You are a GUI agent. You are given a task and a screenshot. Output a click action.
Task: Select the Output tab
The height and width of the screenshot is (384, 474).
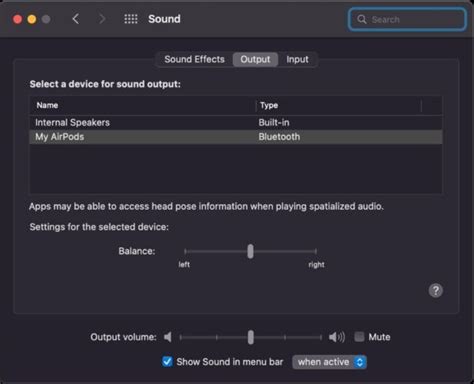point(255,59)
